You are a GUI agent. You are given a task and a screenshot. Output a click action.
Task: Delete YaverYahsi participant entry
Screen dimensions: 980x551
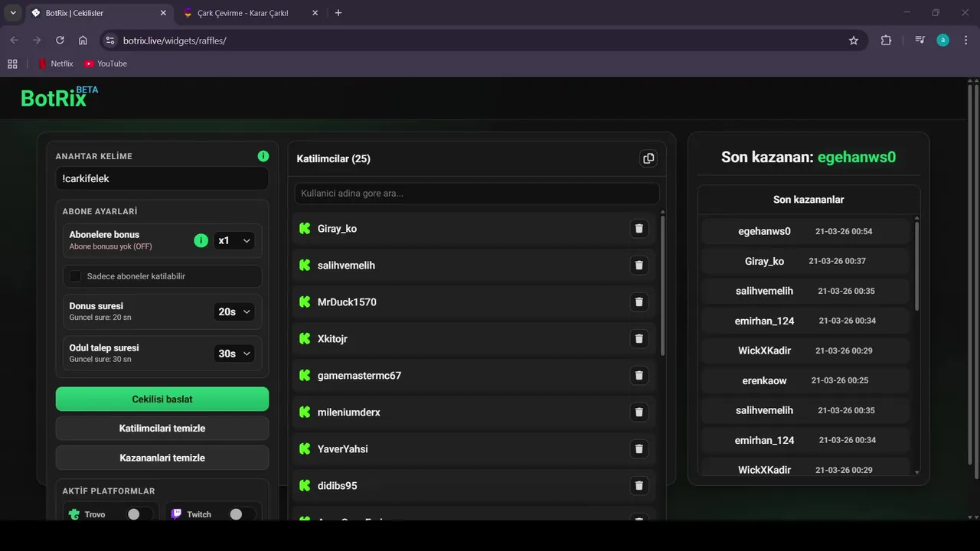tap(639, 448)
